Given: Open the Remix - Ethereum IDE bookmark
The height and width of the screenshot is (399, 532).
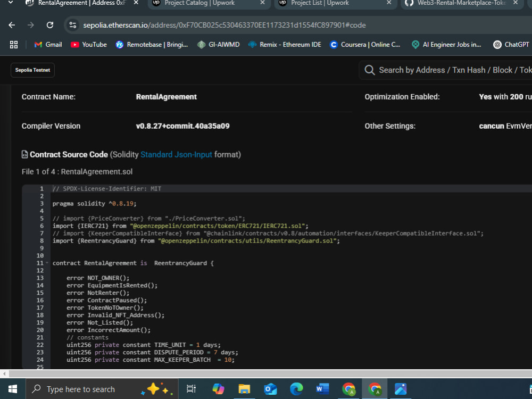Looking at the screenshot, I should (285, 45).
